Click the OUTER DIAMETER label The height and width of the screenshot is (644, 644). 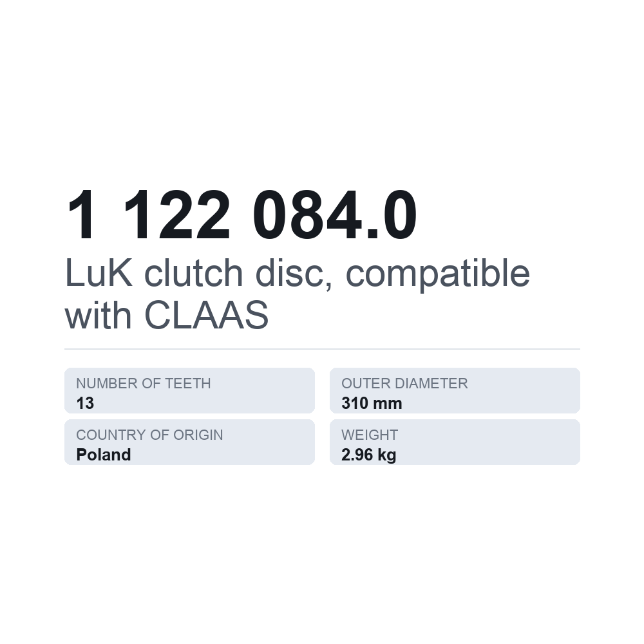404,383
